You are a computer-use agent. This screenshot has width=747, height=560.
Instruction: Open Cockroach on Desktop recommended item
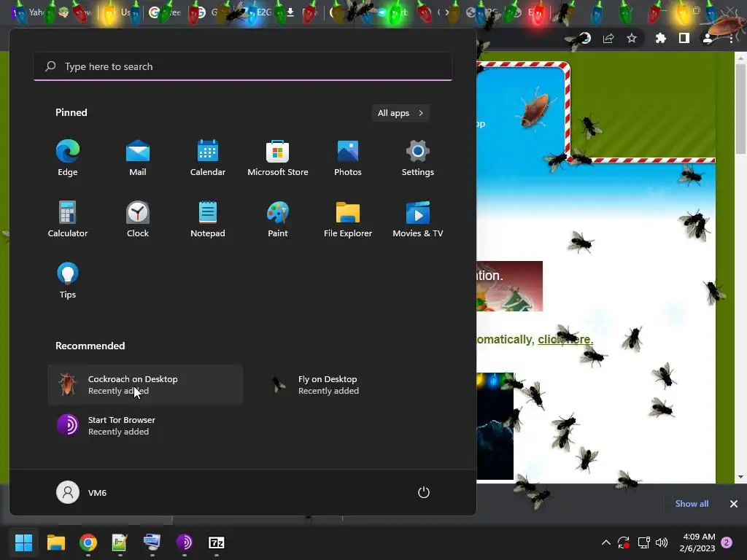(x=145, y=385)
